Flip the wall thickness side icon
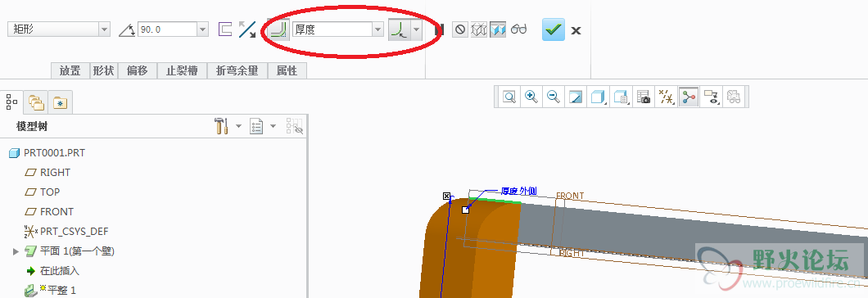This screenshot has height=298, width=868. (224, 29)
